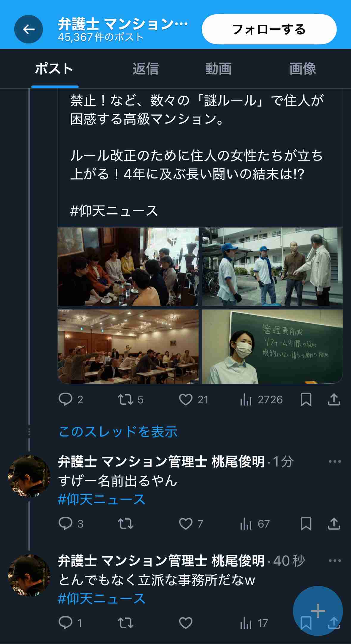Like the すげー名前出るやん post
This screenshot has width=351, height=644.
(x=191, y=524)
